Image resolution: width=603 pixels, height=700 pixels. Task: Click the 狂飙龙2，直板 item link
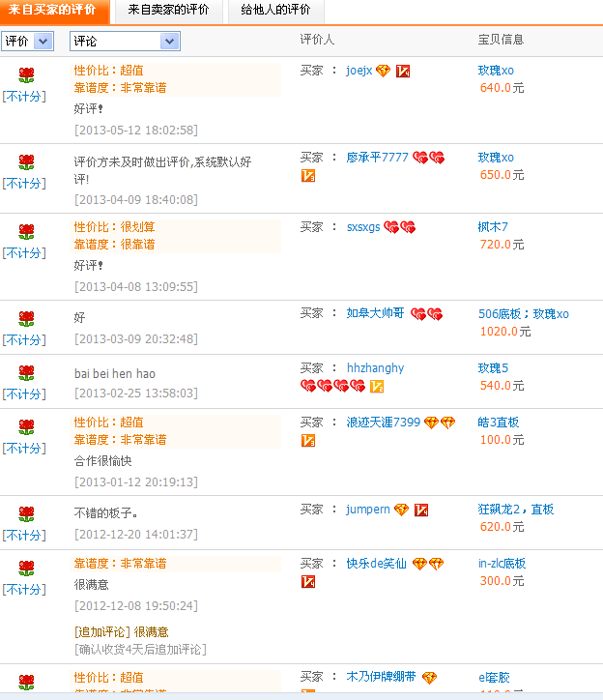(x=515, y=510)
